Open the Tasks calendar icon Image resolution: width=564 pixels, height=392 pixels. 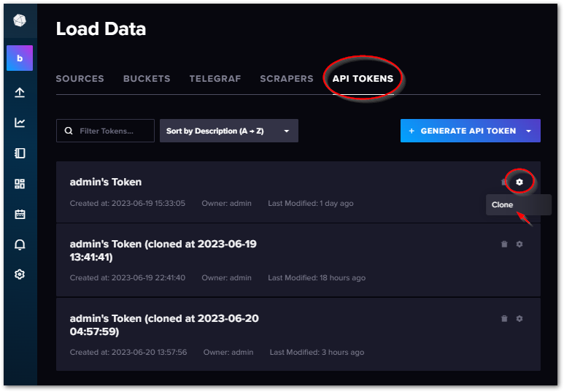20,214
